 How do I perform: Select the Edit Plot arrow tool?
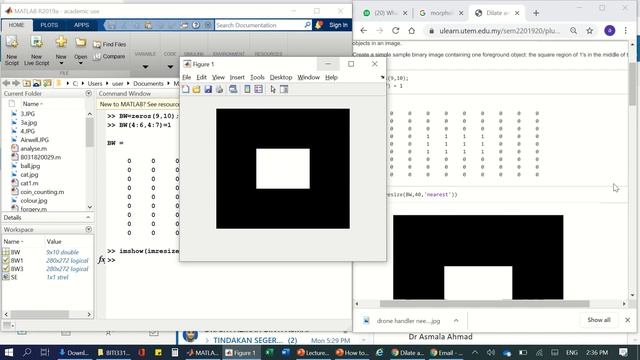coord(273,89)
